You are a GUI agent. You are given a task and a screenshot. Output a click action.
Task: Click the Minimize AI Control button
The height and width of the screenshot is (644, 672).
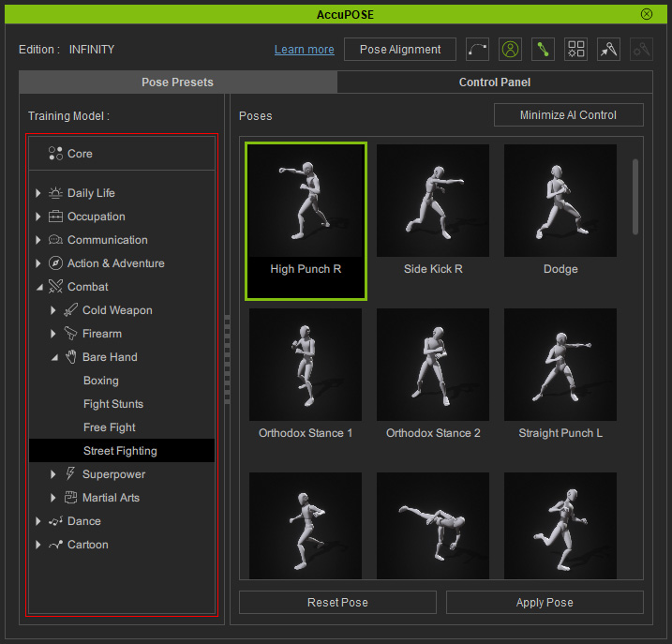pos(568,115)
